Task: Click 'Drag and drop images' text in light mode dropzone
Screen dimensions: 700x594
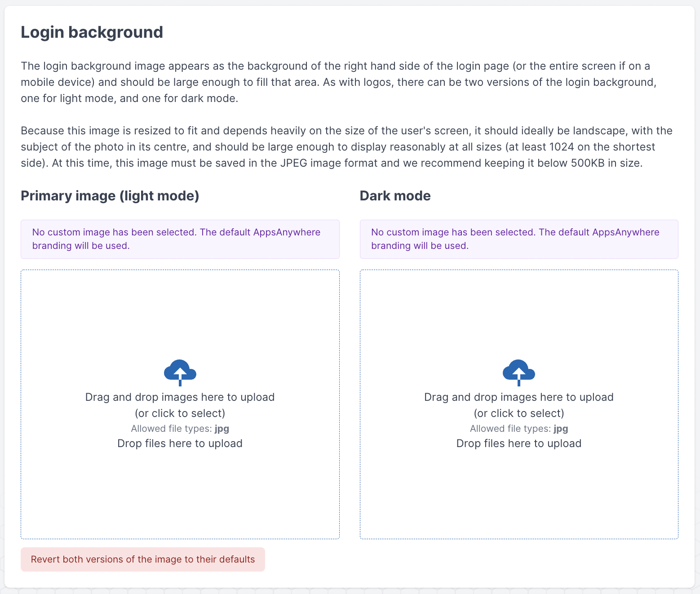Action: click(180, 397)
